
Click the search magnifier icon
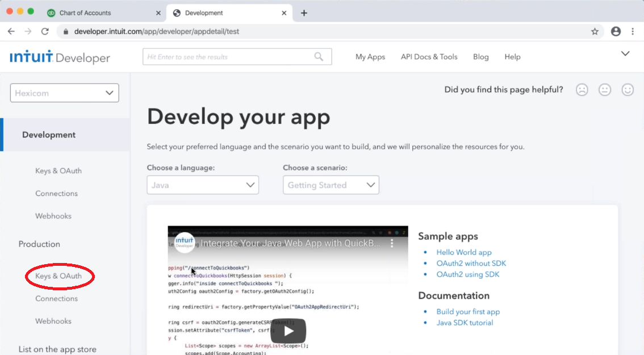click(319, 57)
